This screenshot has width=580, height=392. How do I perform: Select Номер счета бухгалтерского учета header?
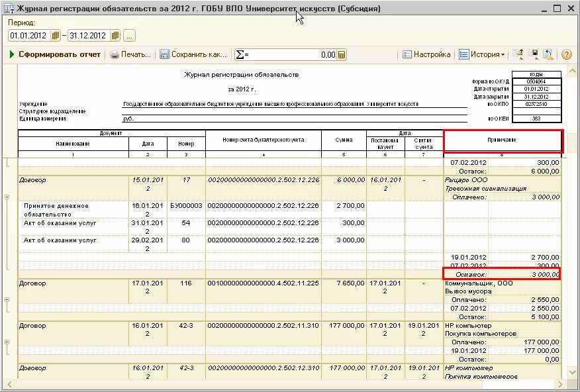coord(264,140)
